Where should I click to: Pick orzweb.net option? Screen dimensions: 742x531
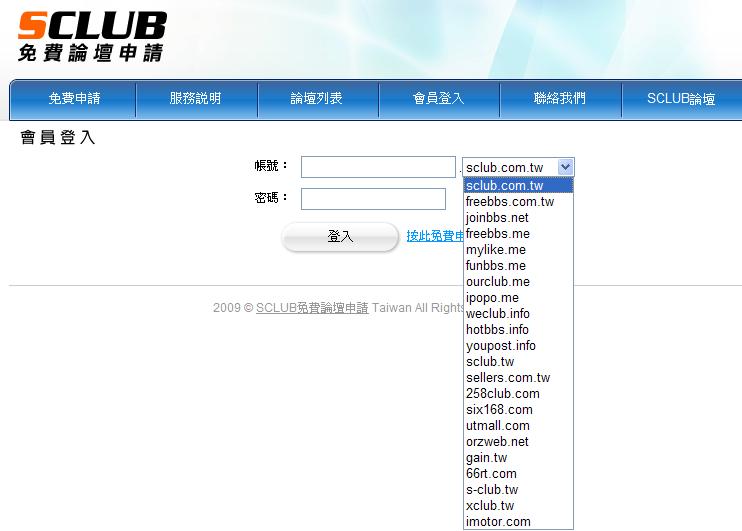518,442
